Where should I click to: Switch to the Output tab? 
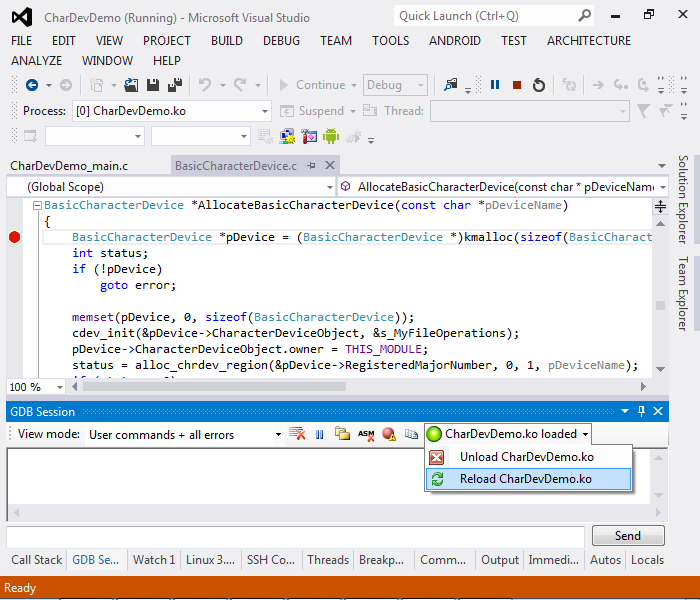tap(500, 560)
